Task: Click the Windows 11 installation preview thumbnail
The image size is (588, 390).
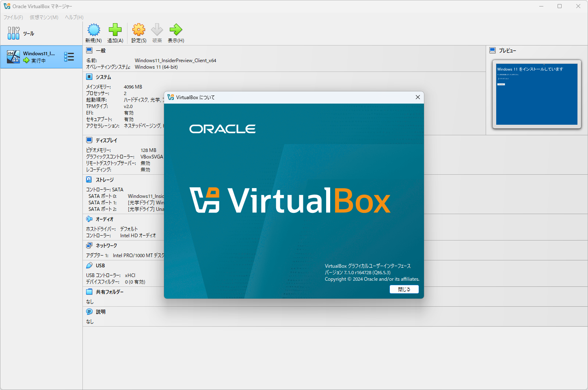Action: 537,94
